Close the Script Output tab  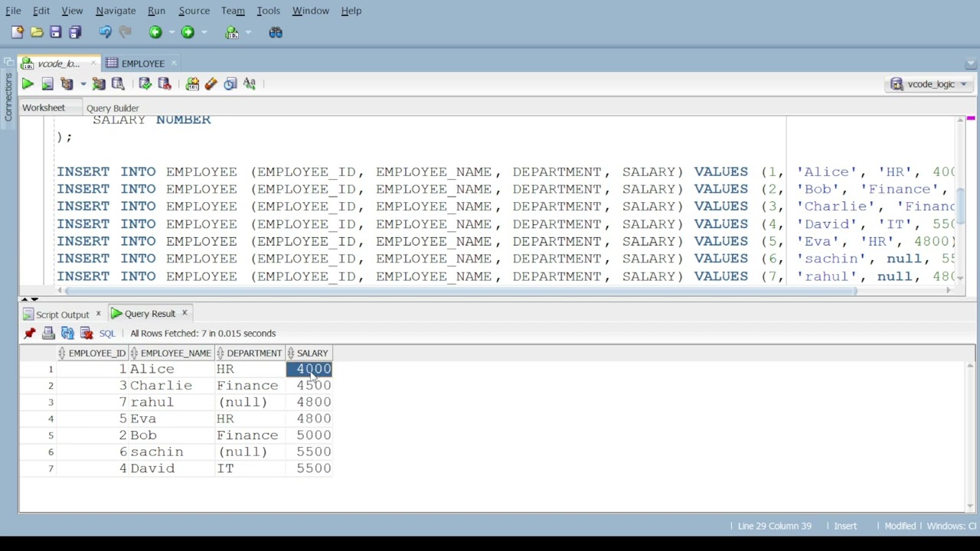pos(98,314)
